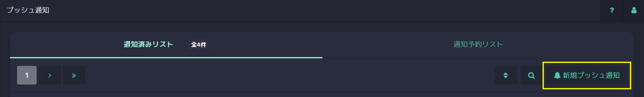This screenshot has height=97, width=644.
Task: Open the account menu at top right
Action: pyautogui.click(x=634, y=10)
